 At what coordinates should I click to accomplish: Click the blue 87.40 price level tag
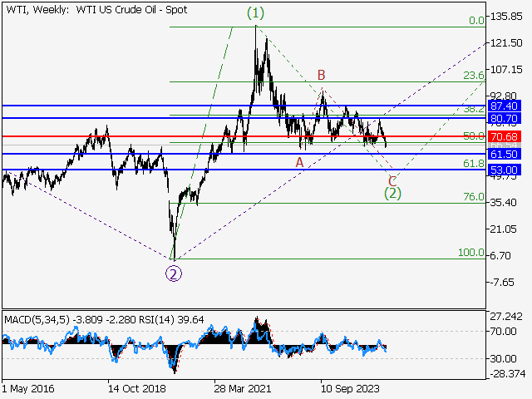[x=505, y=106]
